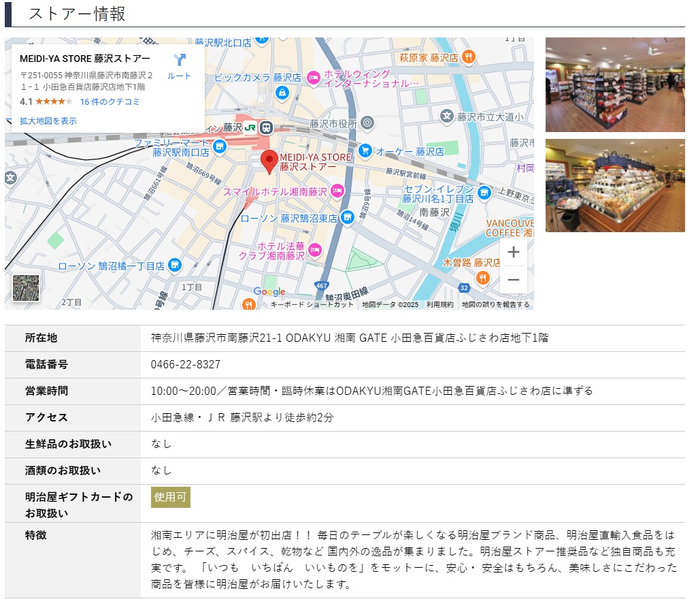The image size is (700, 612).
Task: Click the 藤沢市役所 city hall icon
Action: pyautogui.click(x=367, y=123)
